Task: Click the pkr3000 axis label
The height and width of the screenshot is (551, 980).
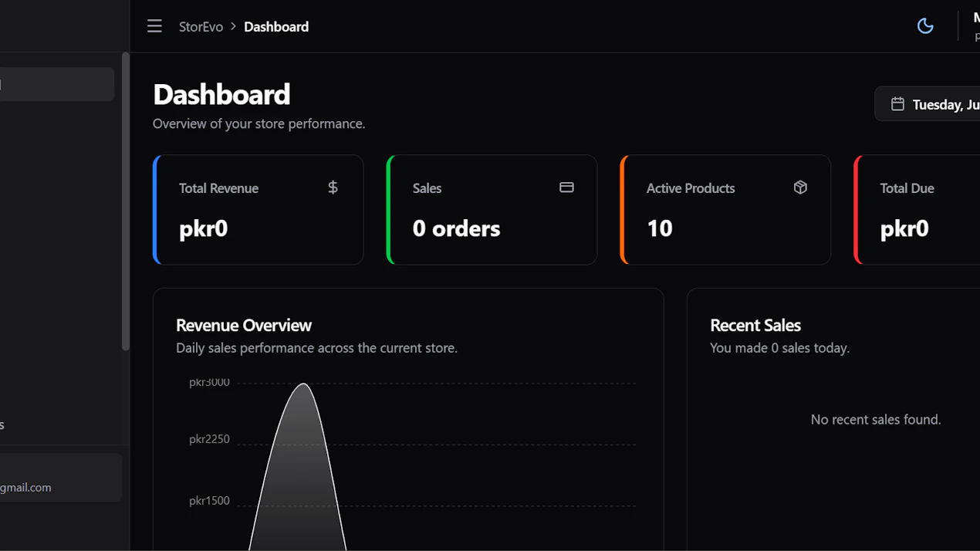Action: click(209, 382)
